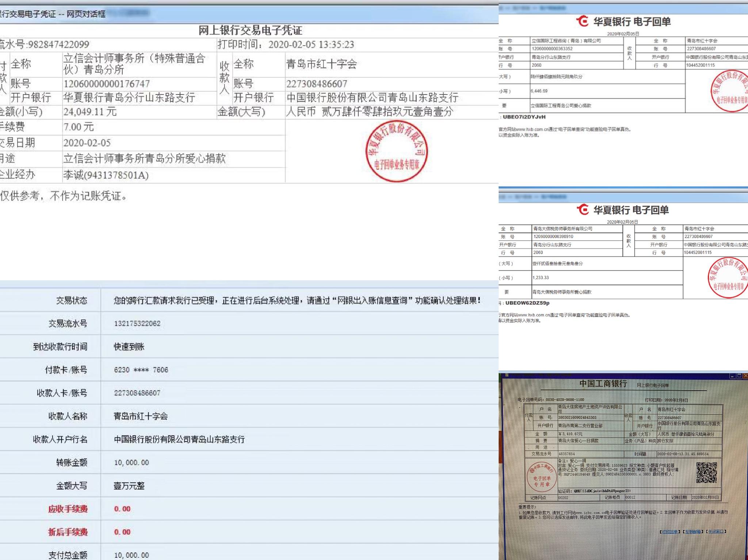The height and width of the screenshot is (560, 748).
Task: Click the QR code on ICBC receipt
Action: click(706, 472)
